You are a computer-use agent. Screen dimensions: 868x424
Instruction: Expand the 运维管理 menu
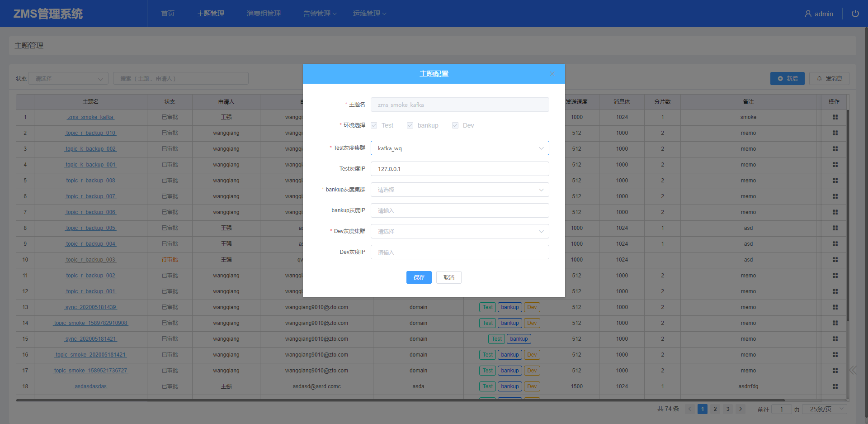click(370, 14)
